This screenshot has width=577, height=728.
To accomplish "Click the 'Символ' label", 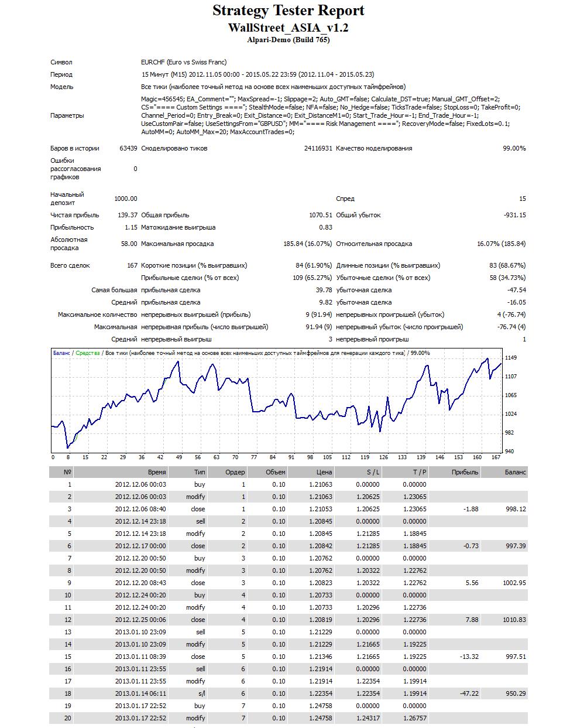I will coord(61,62).
